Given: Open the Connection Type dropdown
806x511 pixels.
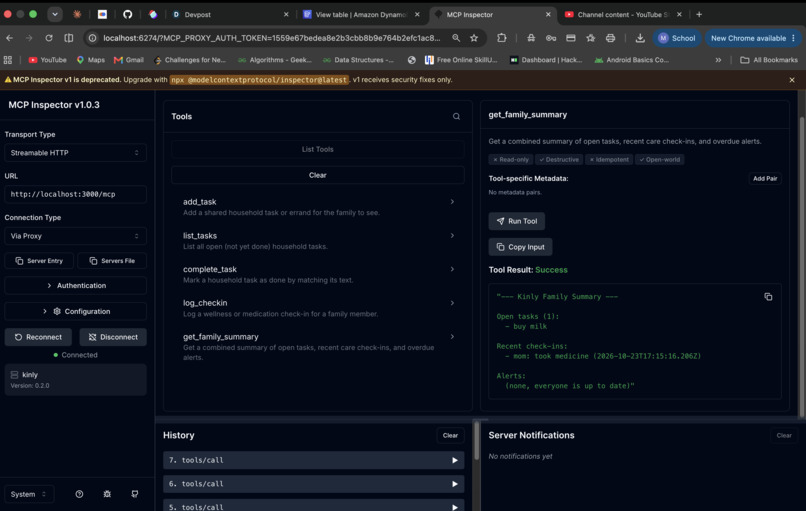Looking at the screenshot, I should 75,236.
